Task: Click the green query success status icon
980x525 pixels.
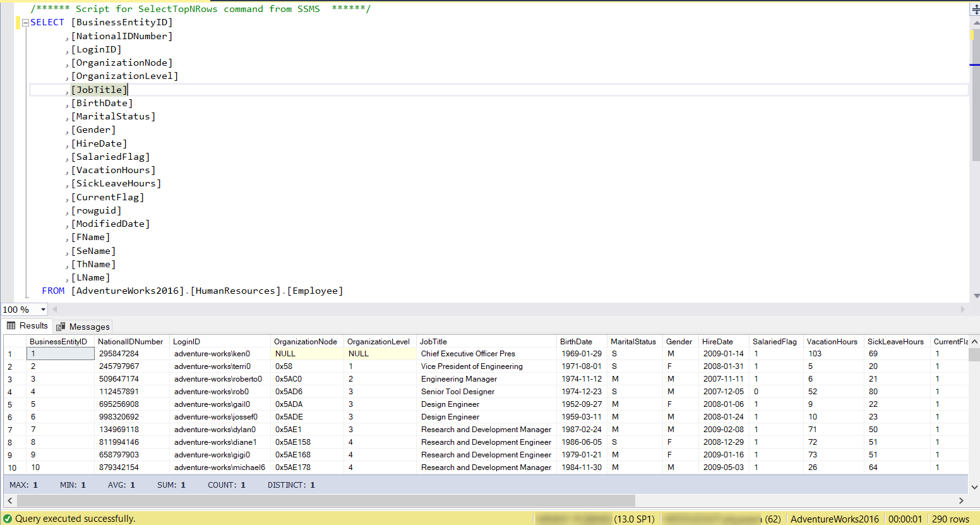Action: (x=8, y=519)
